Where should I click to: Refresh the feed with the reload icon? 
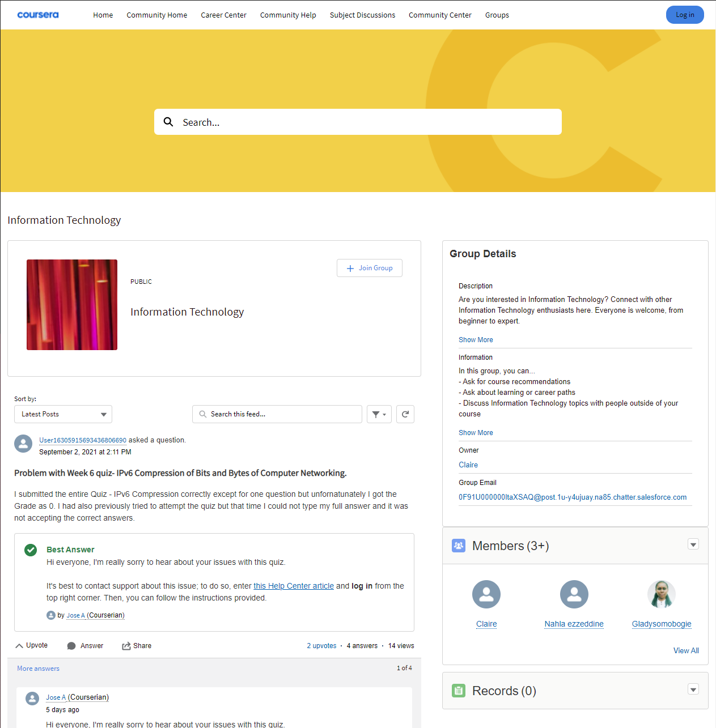(x=405, y=414)
